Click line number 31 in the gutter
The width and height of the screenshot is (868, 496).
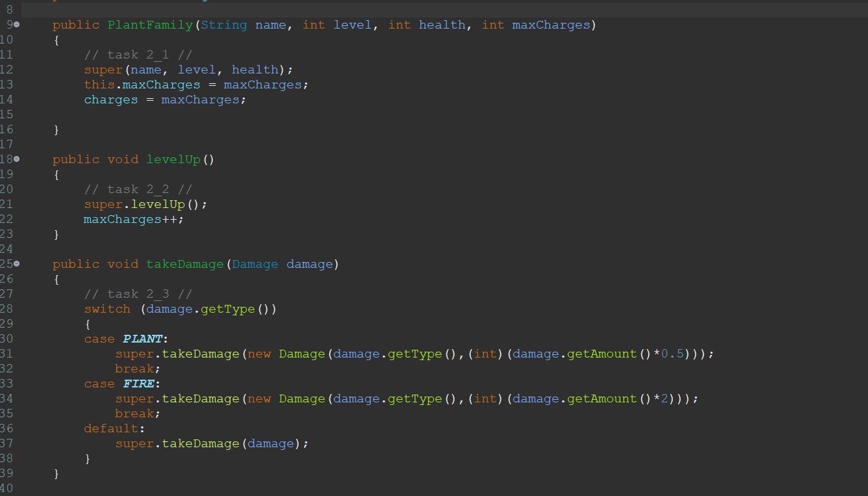(x=6, y=354)
